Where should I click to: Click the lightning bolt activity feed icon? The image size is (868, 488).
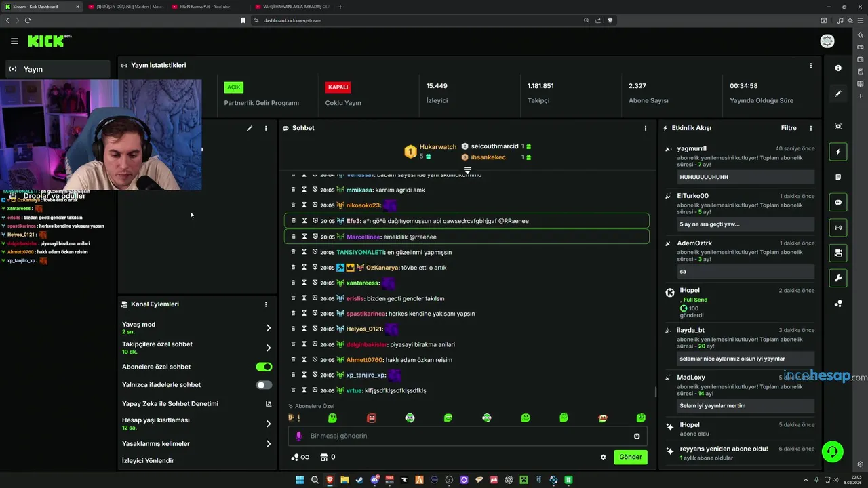coord(838,152)
